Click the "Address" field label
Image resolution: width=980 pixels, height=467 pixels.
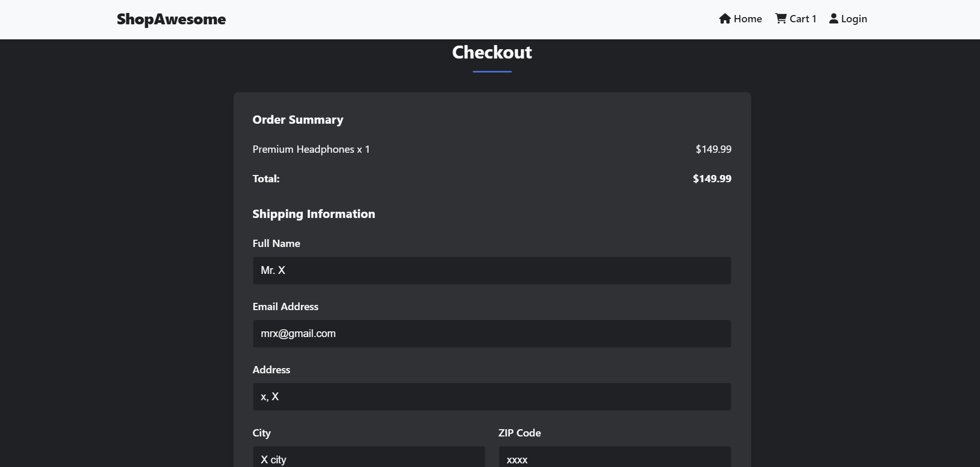[271, 370]
